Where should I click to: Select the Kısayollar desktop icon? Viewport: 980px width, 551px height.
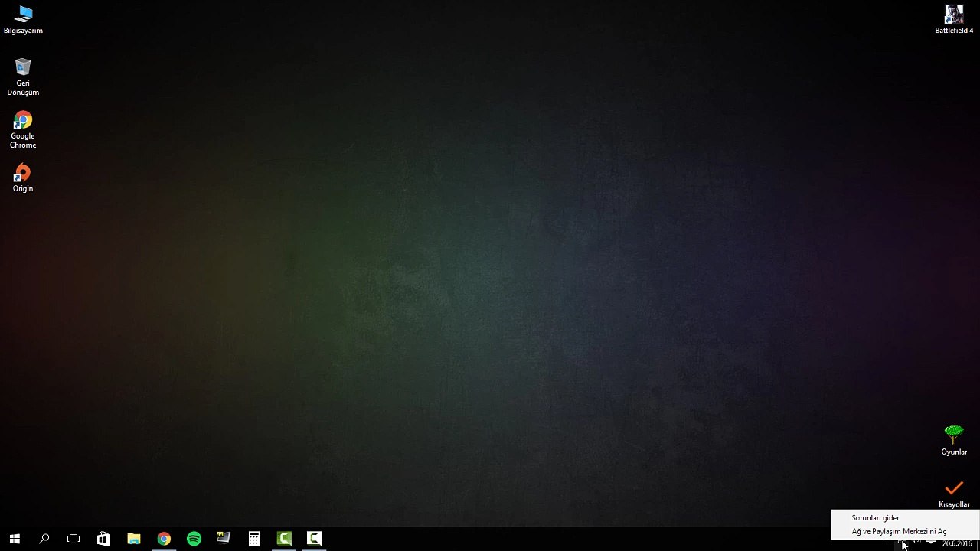click(x=954, y=494)
